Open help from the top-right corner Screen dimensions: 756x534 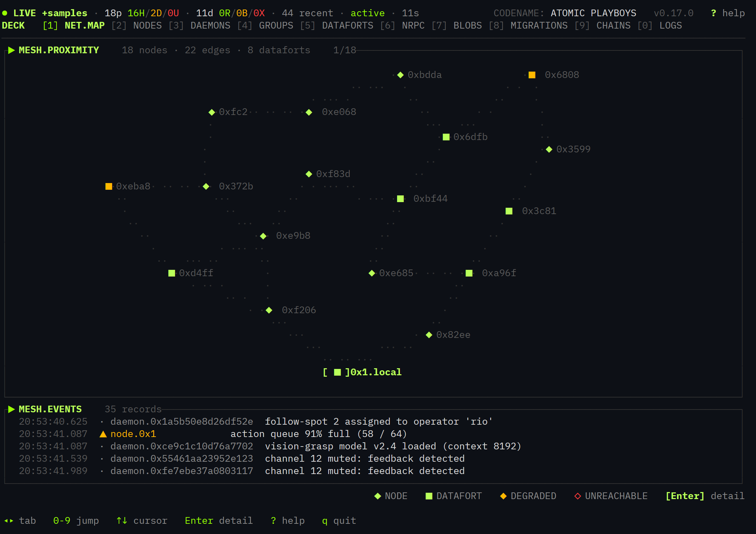coord(728,13)
